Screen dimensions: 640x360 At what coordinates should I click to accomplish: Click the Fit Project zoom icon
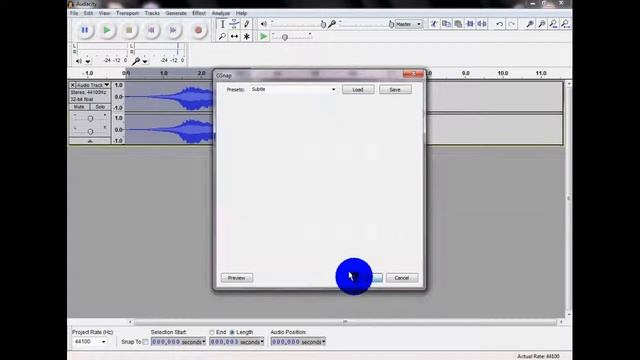click(x=565, y=24)
